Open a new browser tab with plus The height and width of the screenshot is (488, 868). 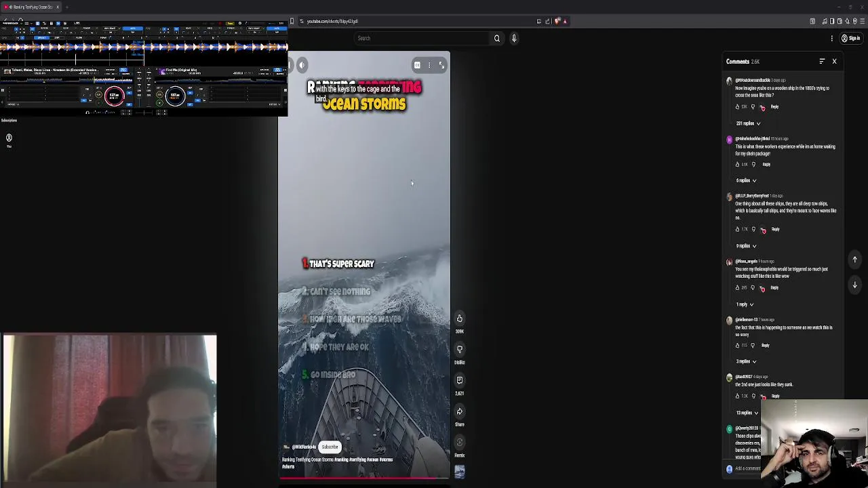click(x=67, y=7)
